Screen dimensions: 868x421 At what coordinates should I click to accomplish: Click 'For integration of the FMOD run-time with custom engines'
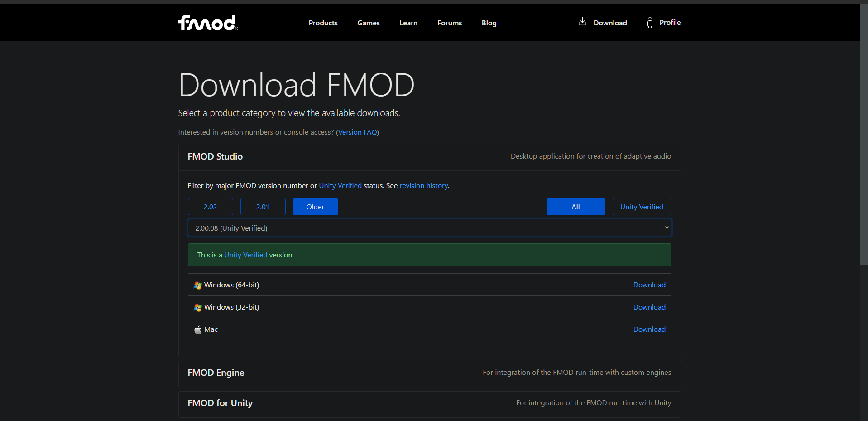577,373
